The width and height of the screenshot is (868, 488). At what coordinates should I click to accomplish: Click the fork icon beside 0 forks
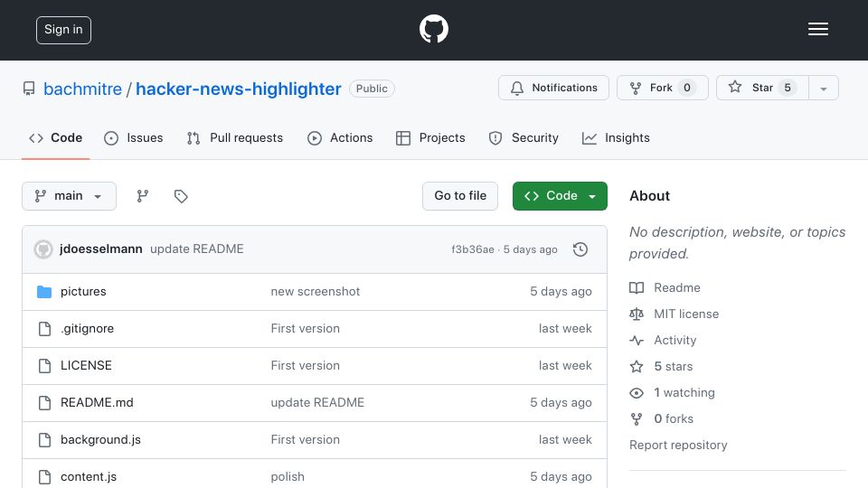click(x=637, y=418)
